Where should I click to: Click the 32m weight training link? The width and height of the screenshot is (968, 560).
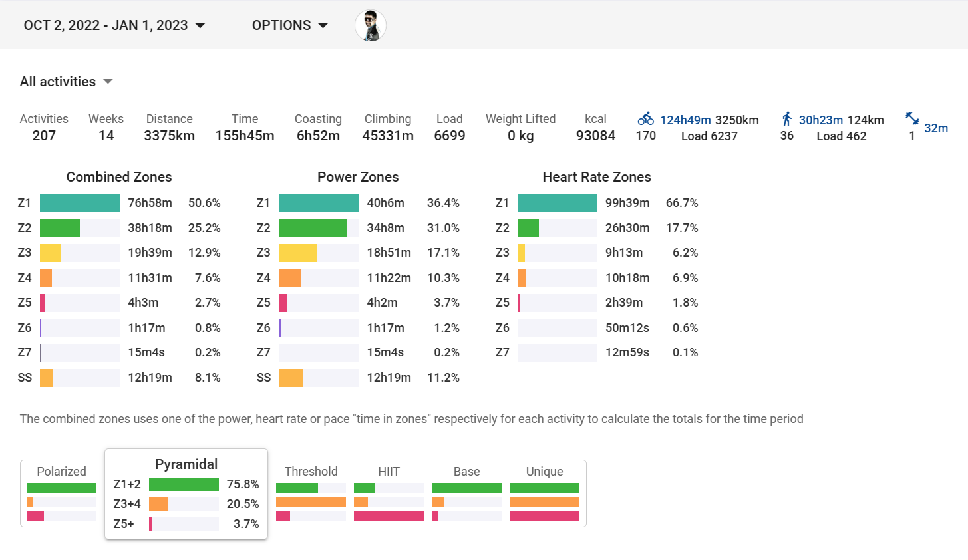pyautogui.click(x=935, y=128)
